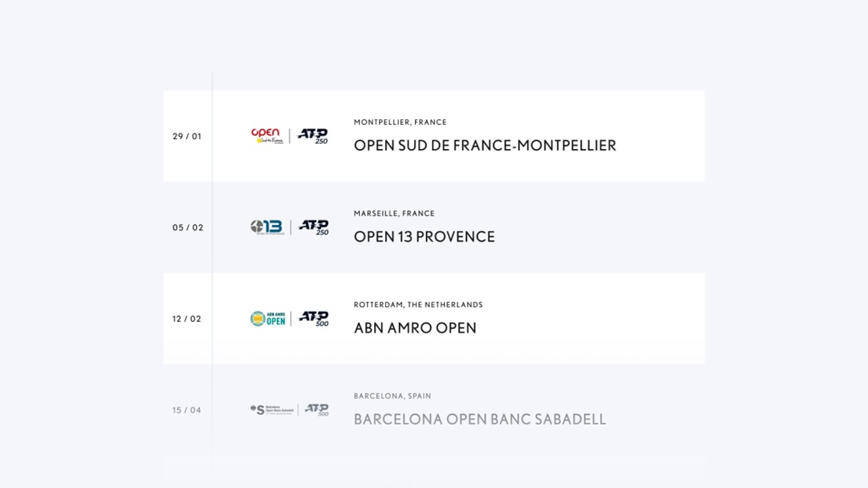Click the ATP 500 badge in Barcelona row

(317, 410)
